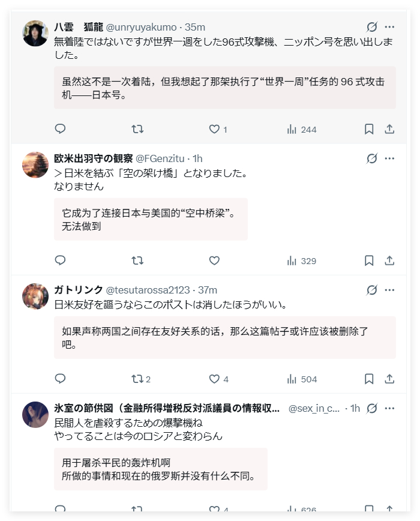Viewport: 420px width, 521px height.
Task: View analytics showing 329 views
Action: (x=301, y=261)
